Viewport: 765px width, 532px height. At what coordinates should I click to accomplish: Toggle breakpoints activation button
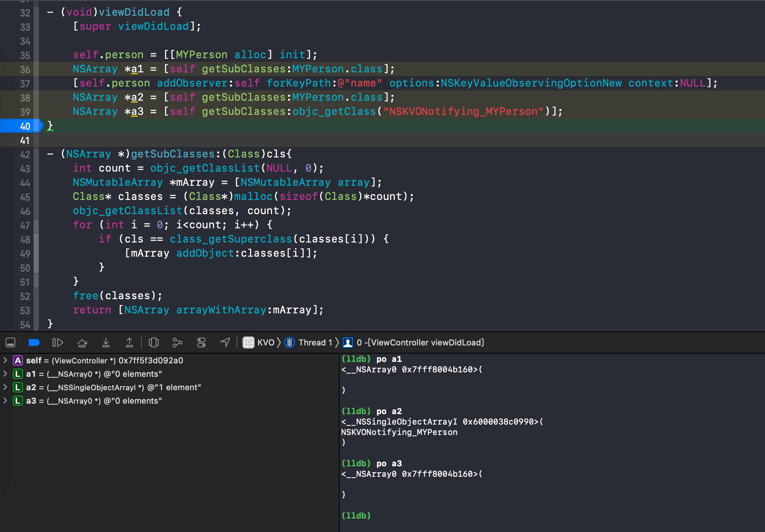34,342
